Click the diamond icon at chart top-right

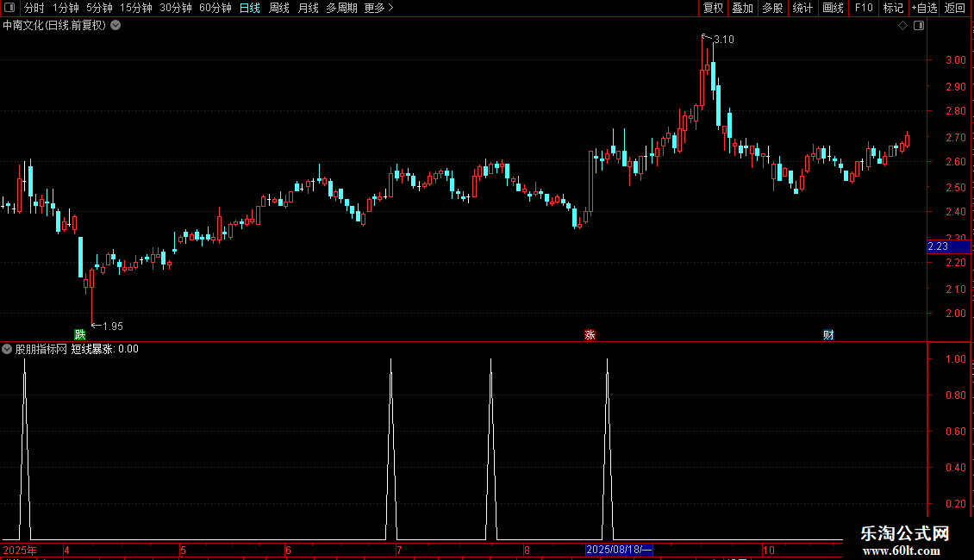click(903, 26)
